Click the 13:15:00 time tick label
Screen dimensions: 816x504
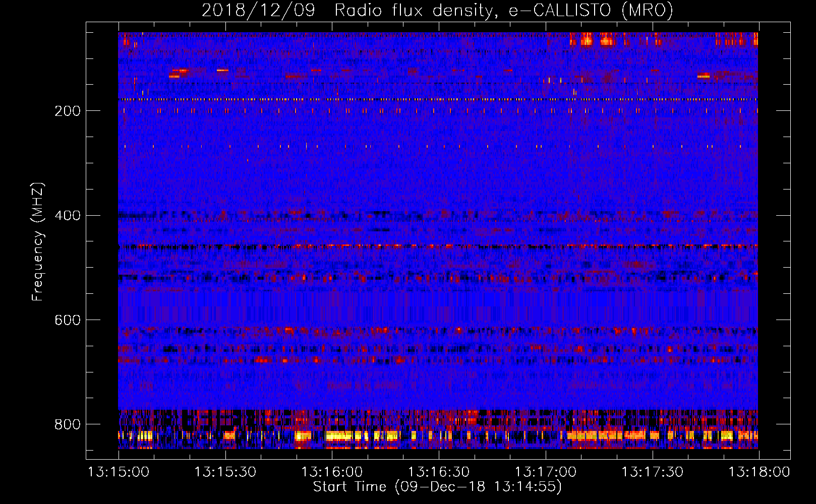point(119,472)
